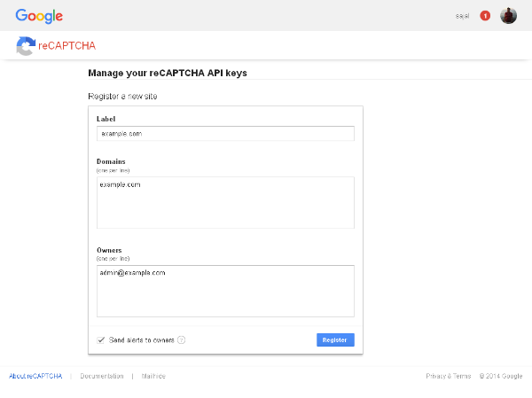Click the reCAPTCHA arrows logo icon
Image resolution: width=532 pixels, height=398 pixels.
(x=26, y=46)
